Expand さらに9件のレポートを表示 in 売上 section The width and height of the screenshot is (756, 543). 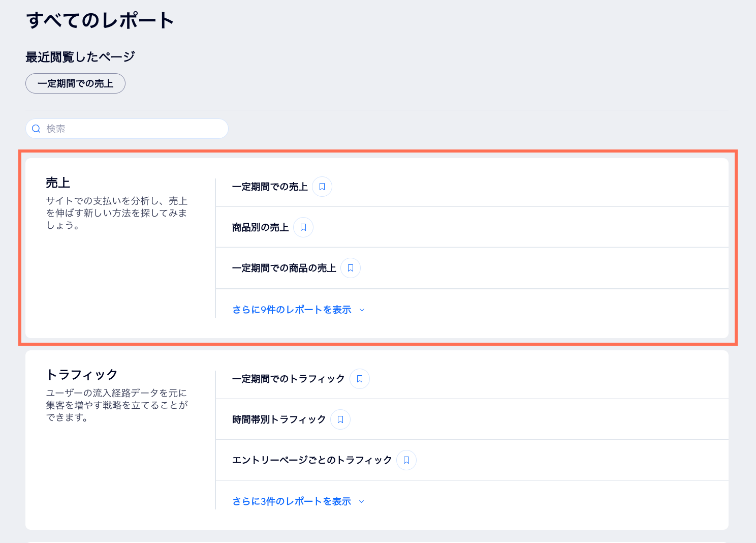point(292,309)
